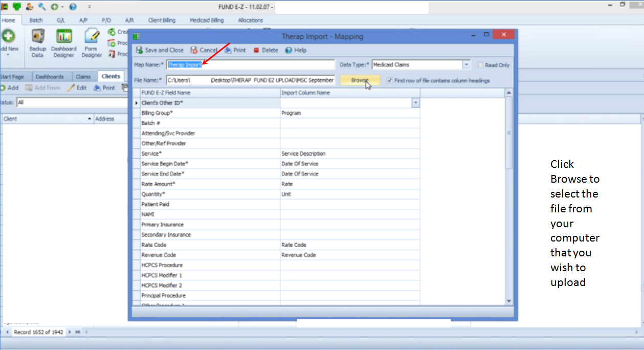Open the P/O ribbon tab
This screenshot has width=644, height=350.
pyautogui.click(x=106, y=20)
